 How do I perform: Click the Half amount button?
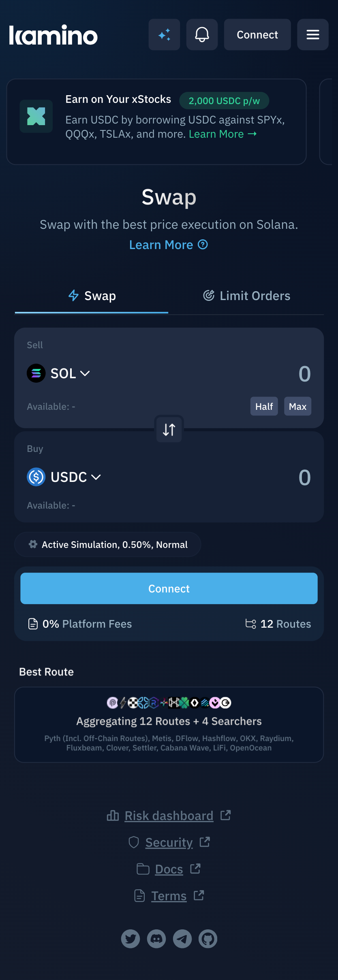click(x=264, y=407)
